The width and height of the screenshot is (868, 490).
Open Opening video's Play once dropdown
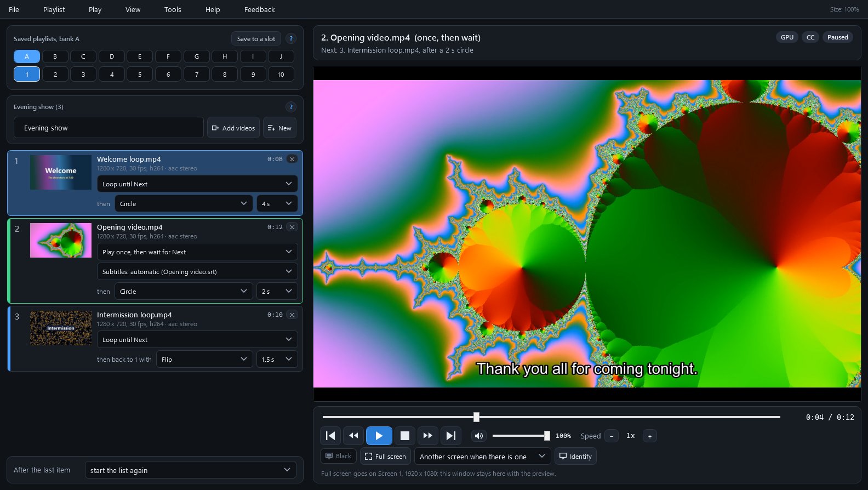coord(197,252)
